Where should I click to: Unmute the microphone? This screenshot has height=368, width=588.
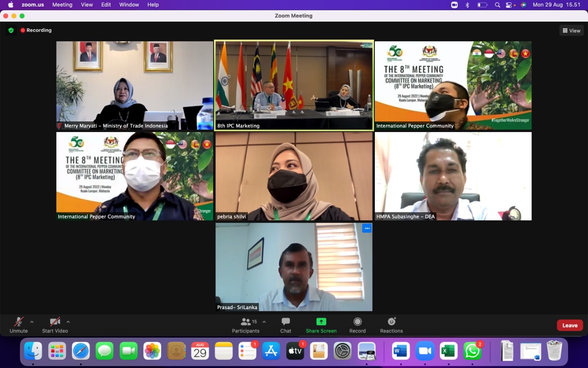19,322
